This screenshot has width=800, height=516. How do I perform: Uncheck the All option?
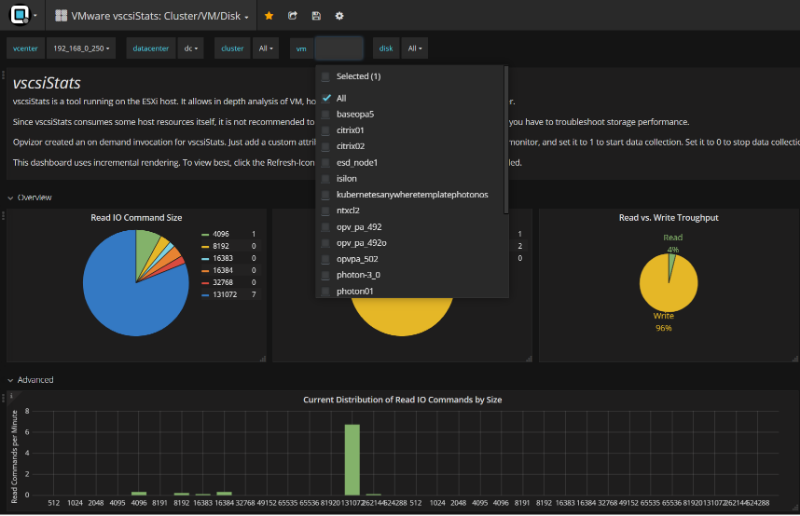point(327,98)
